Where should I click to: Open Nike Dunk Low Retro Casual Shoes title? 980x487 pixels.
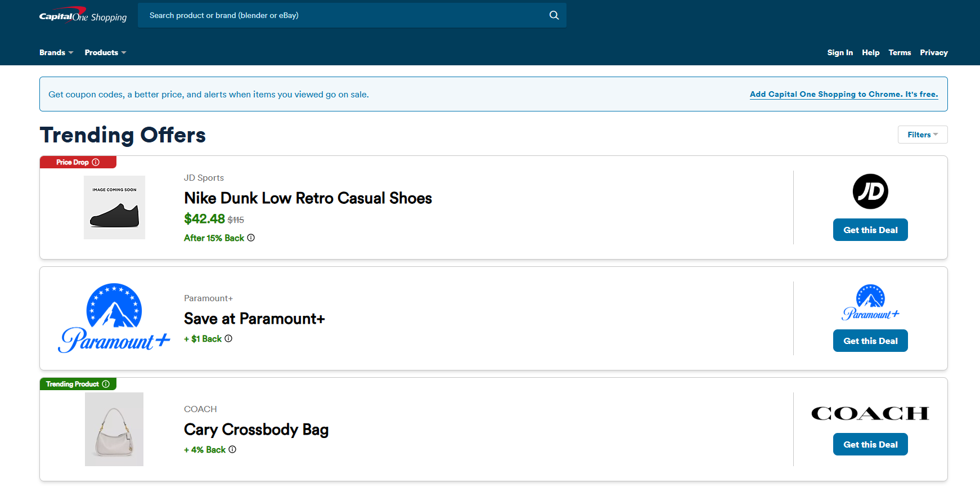click(x=308, y=198)
